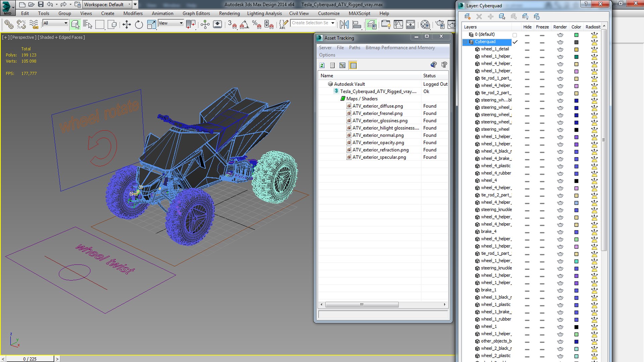Toggle Freeze for wheel_1_detail

(x=542, y=50)
